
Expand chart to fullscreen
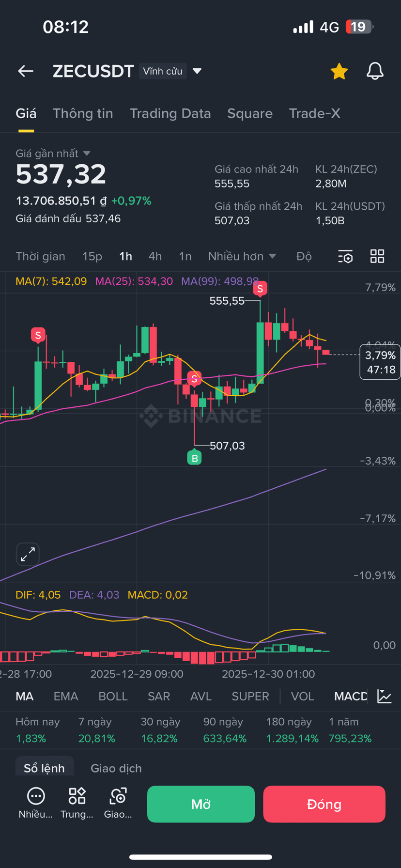pos(28,554)
